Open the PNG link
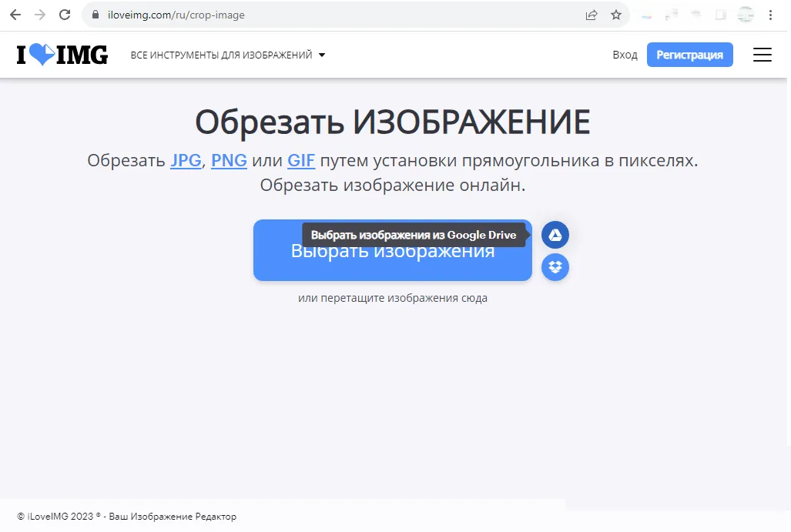The image size is (791, 532). click(228, 161)
